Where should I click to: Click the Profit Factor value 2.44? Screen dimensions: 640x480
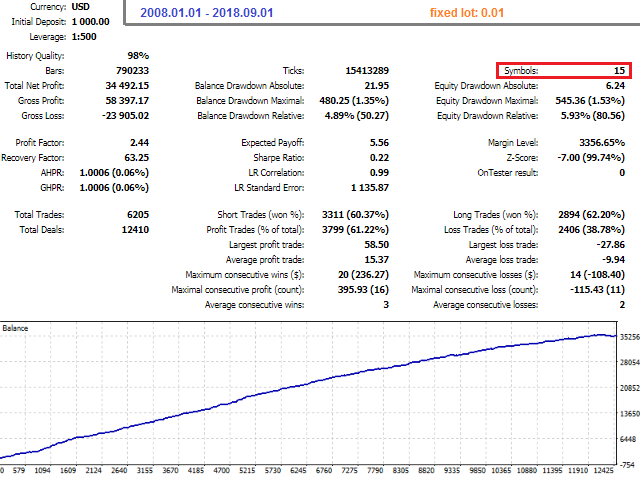point(139,143)
